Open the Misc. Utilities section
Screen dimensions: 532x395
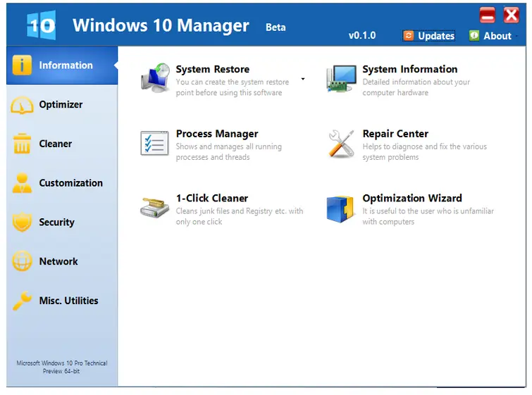tap(62, 301)
